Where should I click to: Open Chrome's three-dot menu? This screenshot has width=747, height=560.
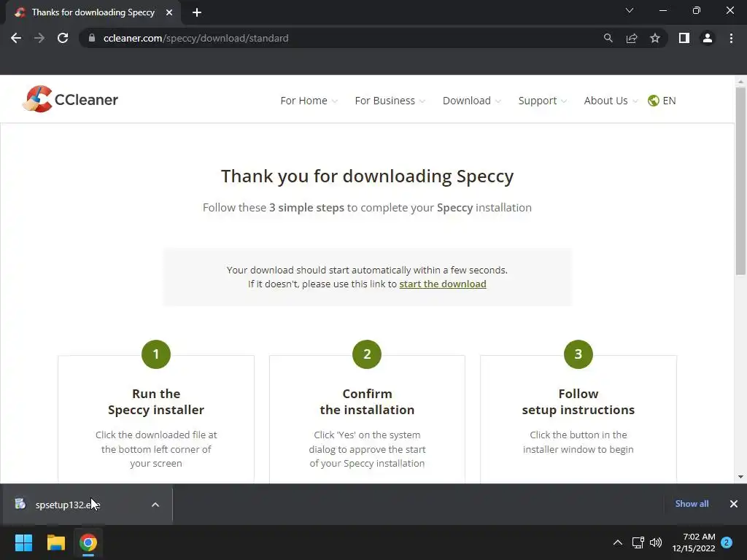[731, 38]
